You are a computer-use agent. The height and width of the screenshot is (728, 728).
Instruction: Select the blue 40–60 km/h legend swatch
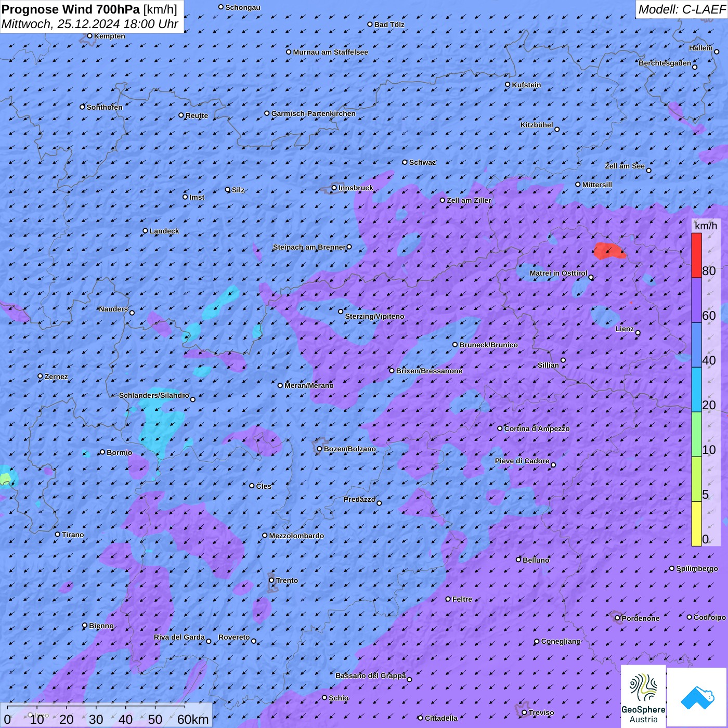tap(696, 345)
